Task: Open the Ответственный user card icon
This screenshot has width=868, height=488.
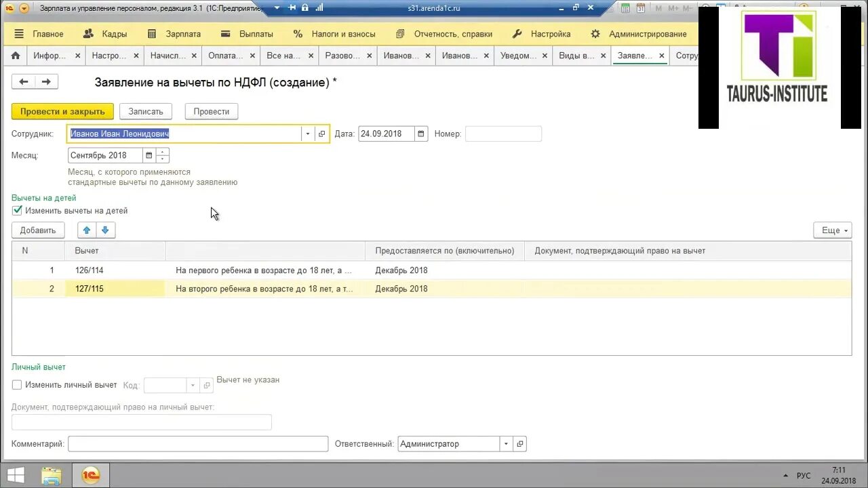Action: click(x=520, y=444)
